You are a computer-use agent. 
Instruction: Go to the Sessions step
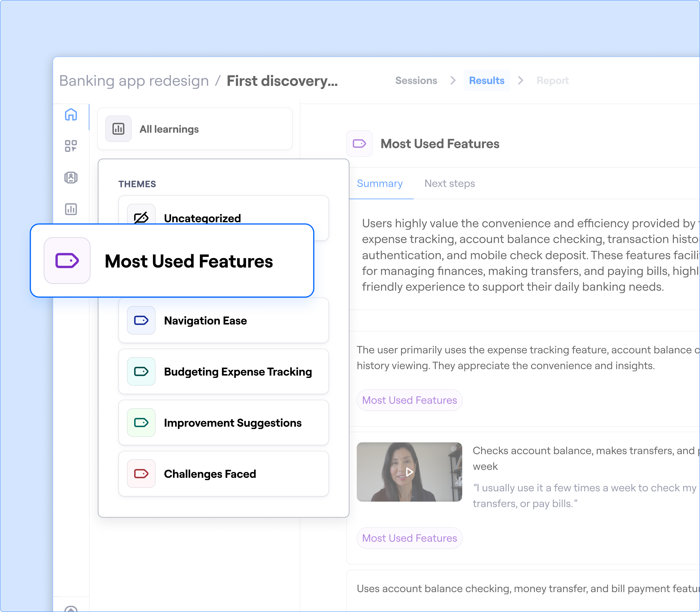click(x=416, y=81)
